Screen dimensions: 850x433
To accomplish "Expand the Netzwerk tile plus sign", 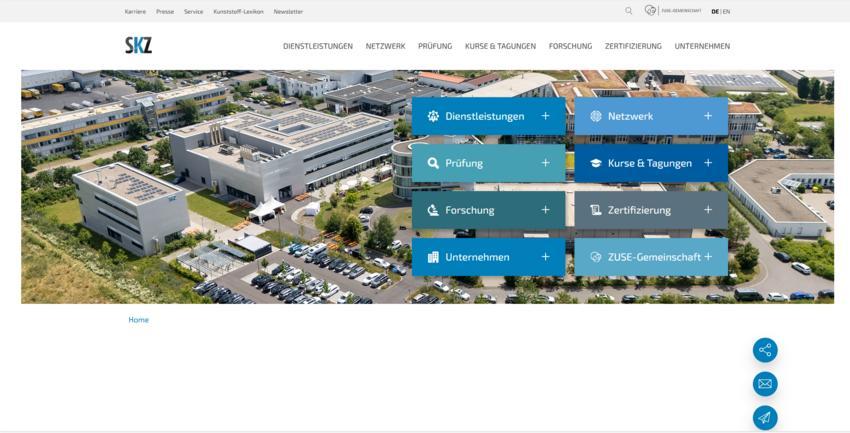I will [x=708, y=116].
